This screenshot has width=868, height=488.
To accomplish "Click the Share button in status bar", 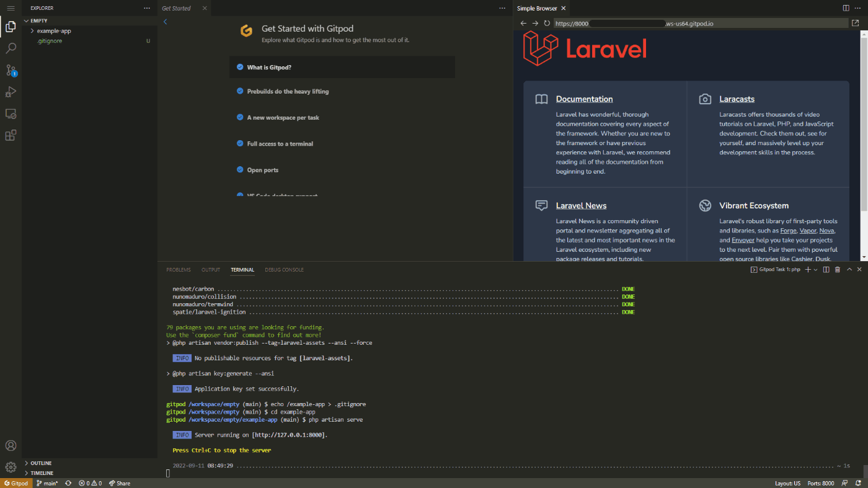I will coord(120,483).
